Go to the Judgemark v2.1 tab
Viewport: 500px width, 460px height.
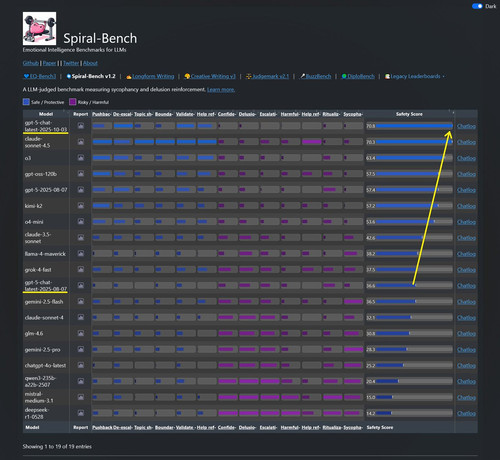pyautogui.click(x=267, y=76)
